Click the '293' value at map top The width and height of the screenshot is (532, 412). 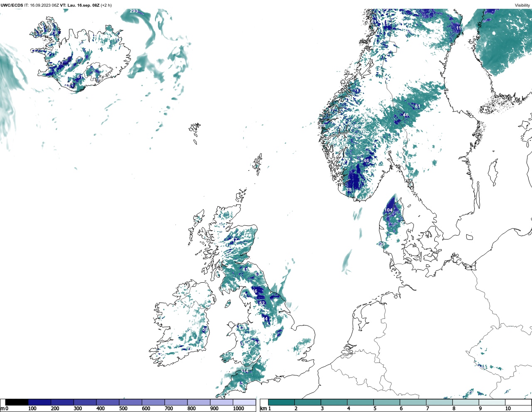coord(134,11)
